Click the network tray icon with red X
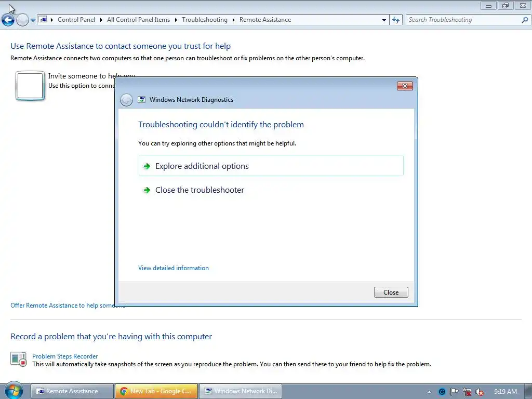This screenshot has height=399, width=532. [467, 392]
